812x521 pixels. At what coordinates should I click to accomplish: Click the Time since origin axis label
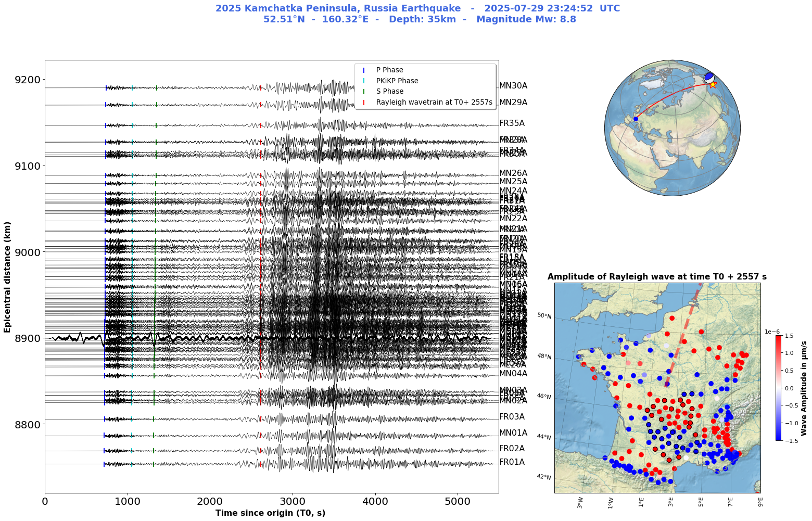(270, 513)
